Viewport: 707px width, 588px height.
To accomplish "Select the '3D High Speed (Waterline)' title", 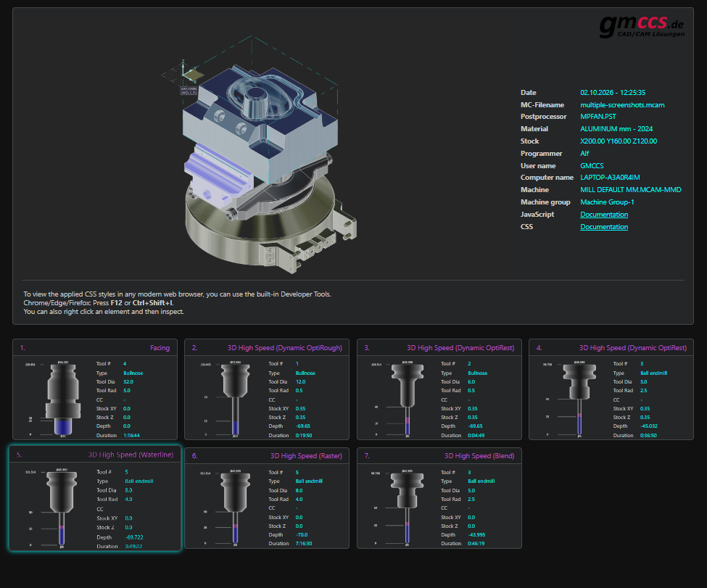I will pos(131,455).
